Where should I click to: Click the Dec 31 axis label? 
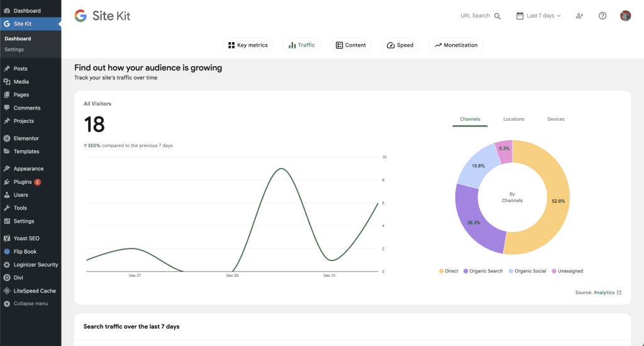click(x=330, y=276)
